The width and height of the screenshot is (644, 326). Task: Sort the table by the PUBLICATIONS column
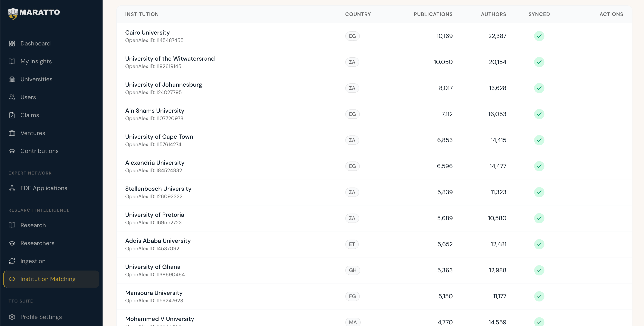[x=433, y=14]
